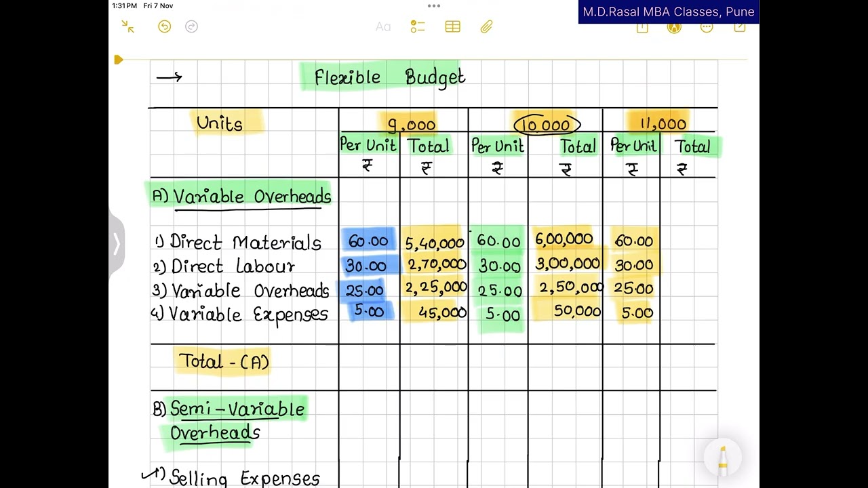Tap 'Total' header under 11,000 column
The height and width of the screenshot is (488, 868).
(692, 146)
